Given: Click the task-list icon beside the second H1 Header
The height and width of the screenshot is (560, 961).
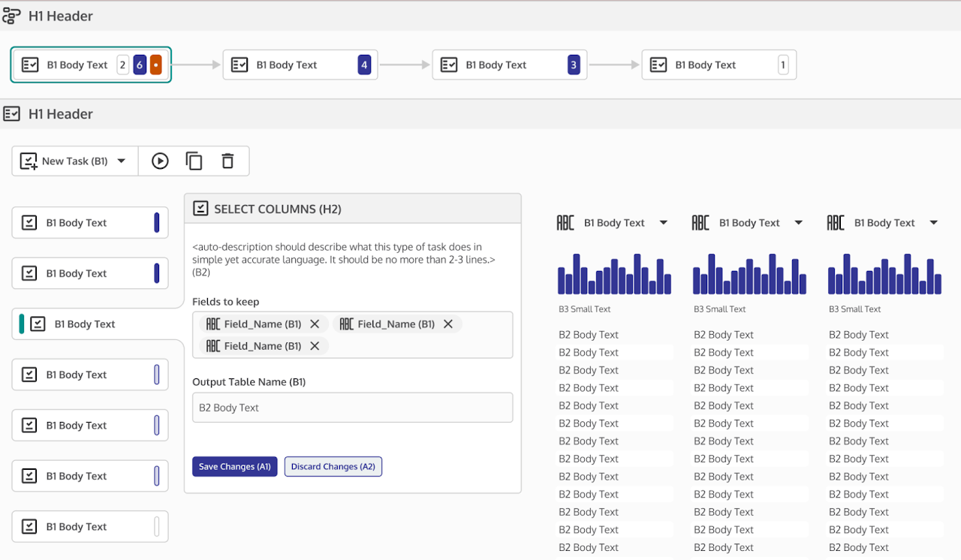Looking at the screenshot, I should (x=11, y=113).
